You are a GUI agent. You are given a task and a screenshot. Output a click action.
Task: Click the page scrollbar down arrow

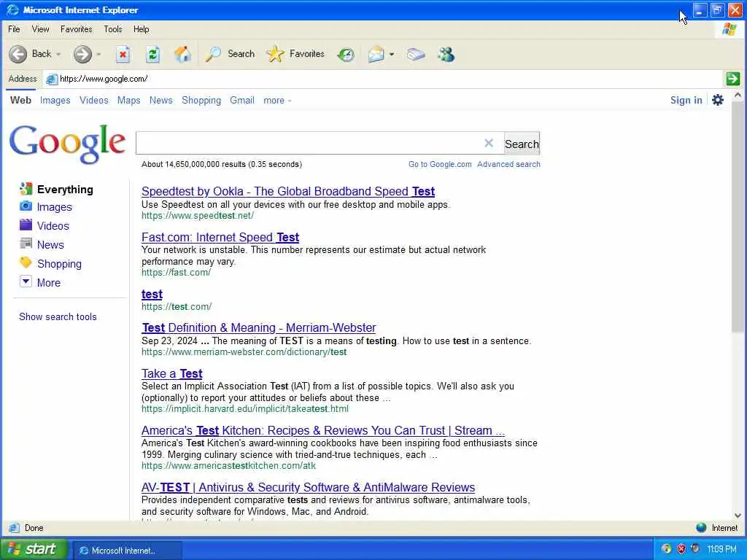pyautogui.click(x=738, y=515)
